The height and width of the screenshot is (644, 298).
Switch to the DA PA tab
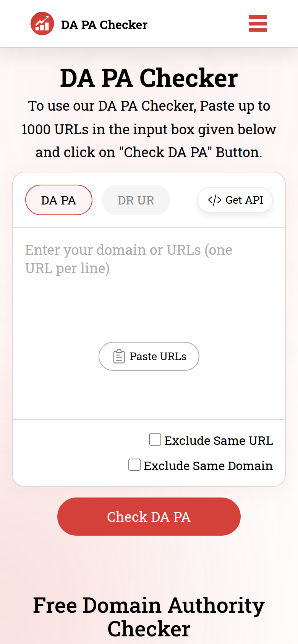pos(59,200)
